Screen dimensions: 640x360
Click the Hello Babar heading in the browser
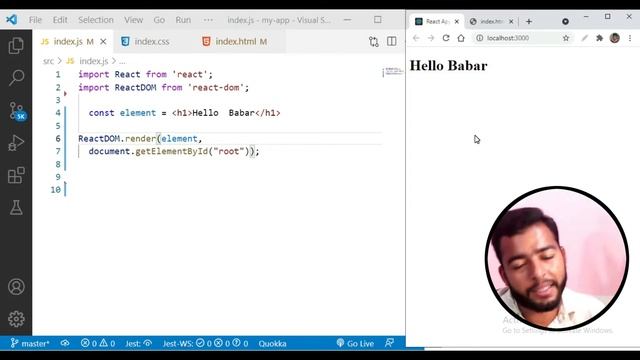pos(448,66)
